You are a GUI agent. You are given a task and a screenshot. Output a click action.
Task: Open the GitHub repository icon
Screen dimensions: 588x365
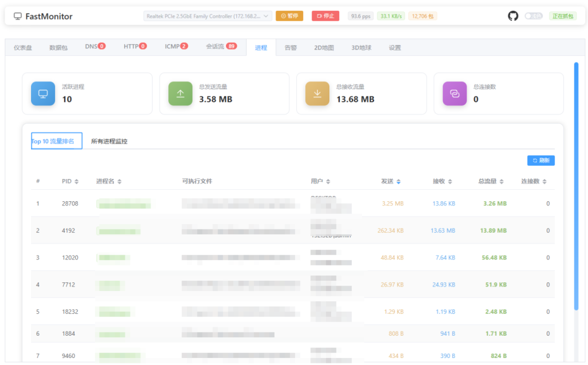tap(513, 16)
